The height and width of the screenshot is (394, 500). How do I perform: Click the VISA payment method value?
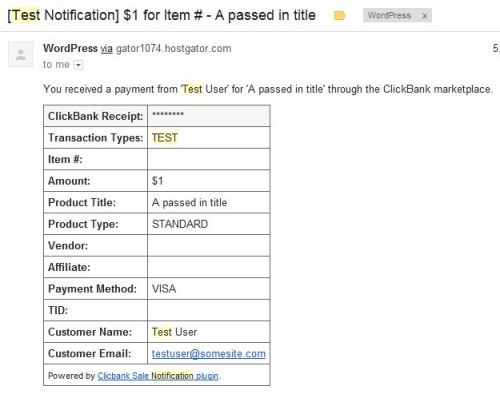[164, 289]
